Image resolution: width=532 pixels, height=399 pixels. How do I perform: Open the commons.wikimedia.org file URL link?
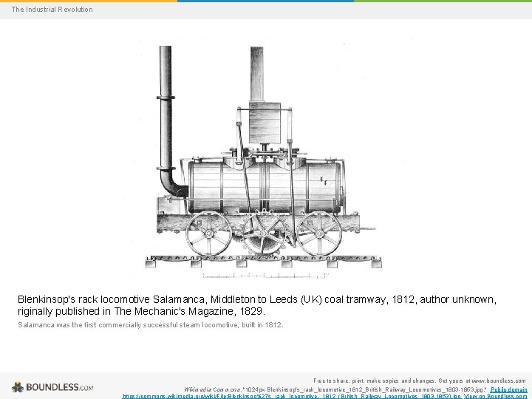click(x=291, y=396)
